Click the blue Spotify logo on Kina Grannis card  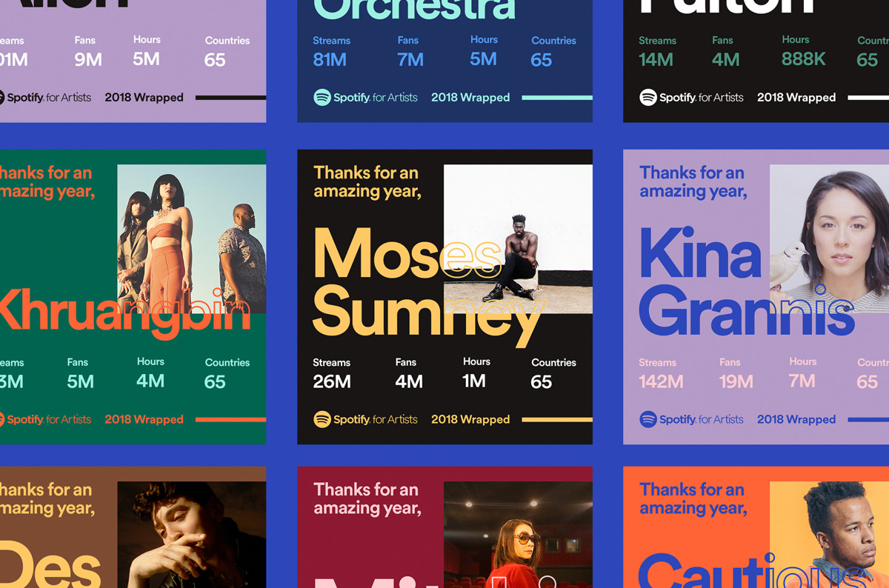[x=648, y=419]
